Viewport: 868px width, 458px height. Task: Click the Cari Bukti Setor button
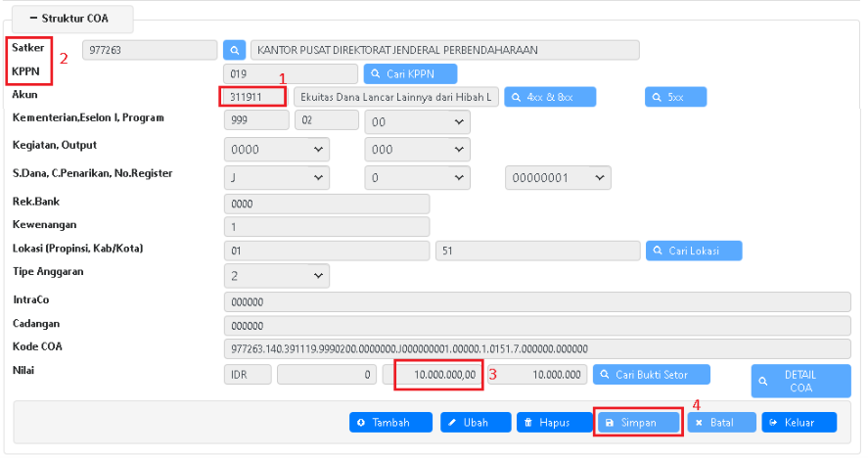pyautogui.click(x=652, y=375)
